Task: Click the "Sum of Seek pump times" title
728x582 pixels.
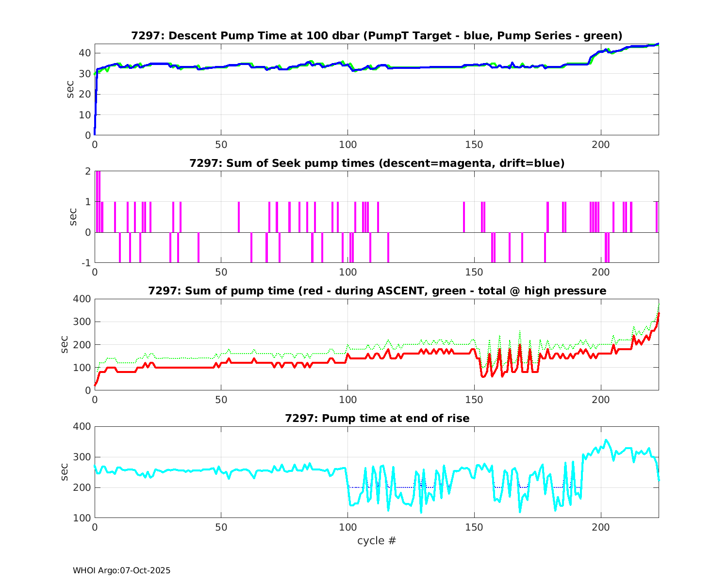Action: tap(377, 163)
